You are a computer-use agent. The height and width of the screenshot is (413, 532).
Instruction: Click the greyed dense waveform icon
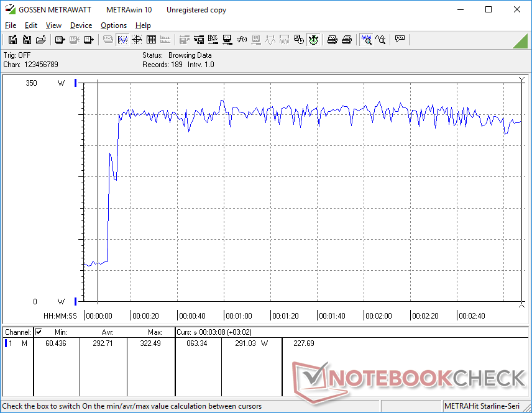point(284,40)
